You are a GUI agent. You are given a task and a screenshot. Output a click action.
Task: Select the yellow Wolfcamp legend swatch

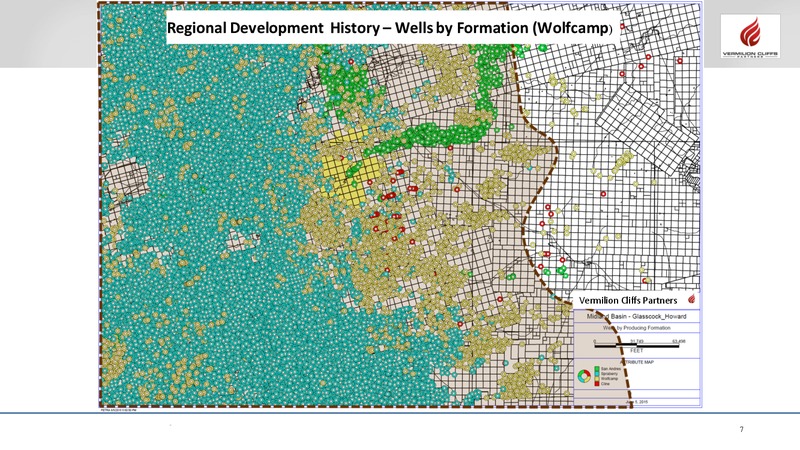point(597,379)
